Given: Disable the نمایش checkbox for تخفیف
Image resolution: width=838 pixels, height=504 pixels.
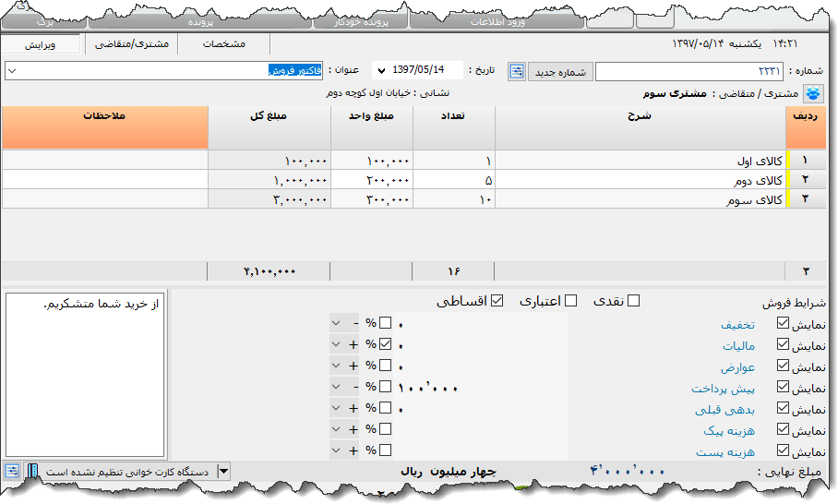Looking at the screenshot, I should tap(783, 323).
